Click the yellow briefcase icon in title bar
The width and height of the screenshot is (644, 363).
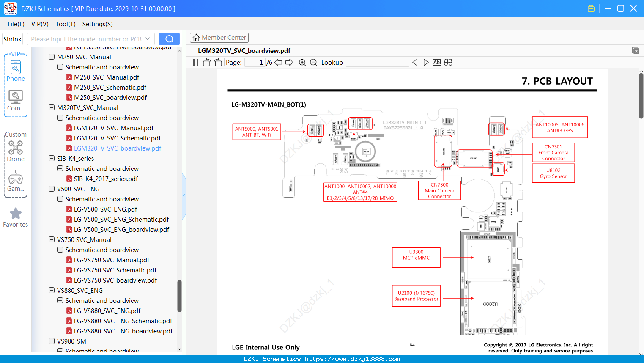(x=591, y=8)
